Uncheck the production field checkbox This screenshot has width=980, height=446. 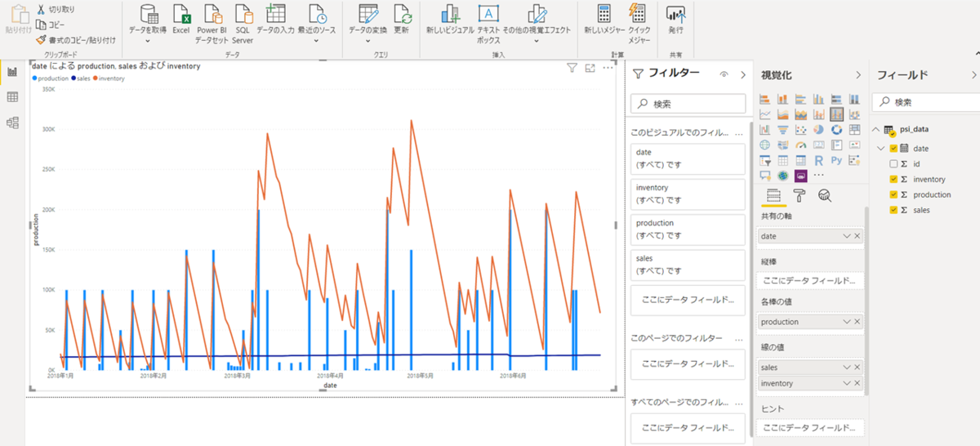893,194
